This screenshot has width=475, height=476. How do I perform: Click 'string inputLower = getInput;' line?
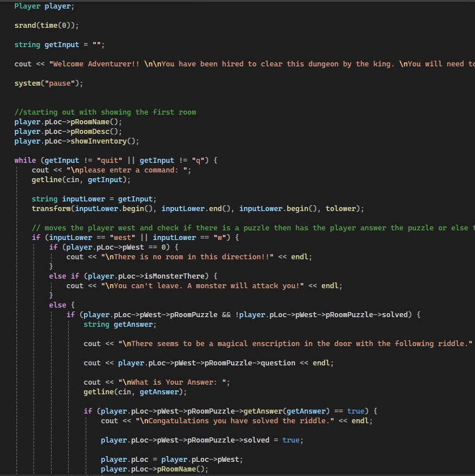point(94,199)
